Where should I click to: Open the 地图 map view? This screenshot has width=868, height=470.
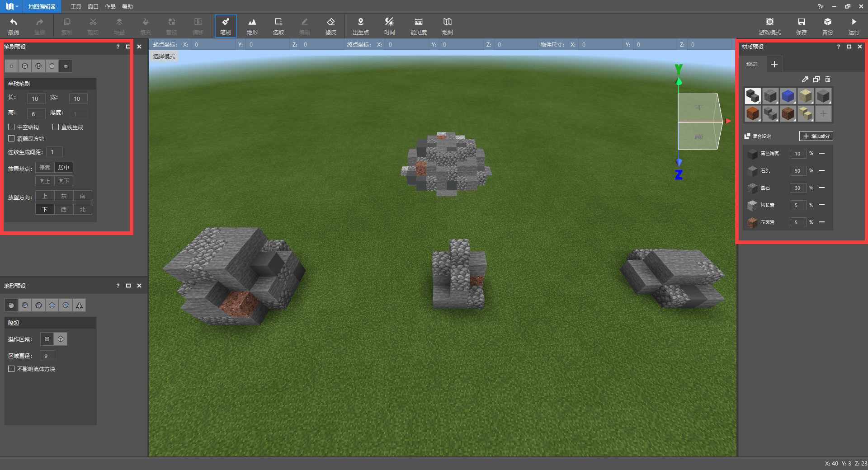click(x=447, y=26)
